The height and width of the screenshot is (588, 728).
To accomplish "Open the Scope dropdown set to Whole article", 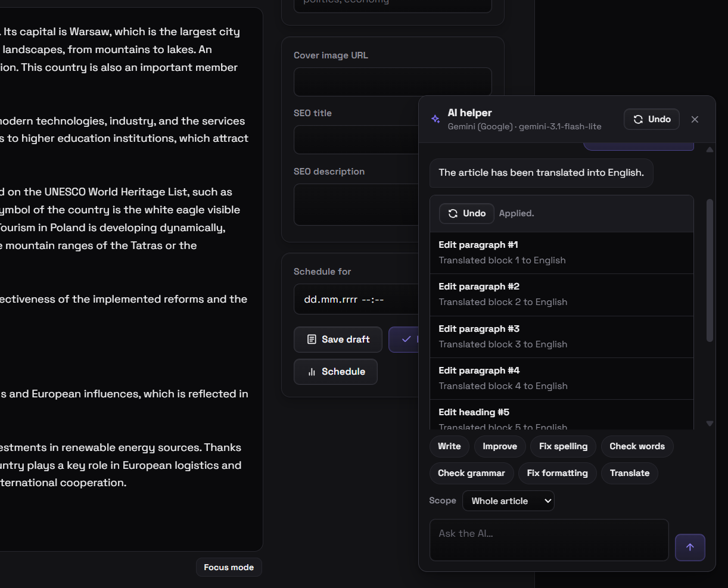I will coord(508,501).
